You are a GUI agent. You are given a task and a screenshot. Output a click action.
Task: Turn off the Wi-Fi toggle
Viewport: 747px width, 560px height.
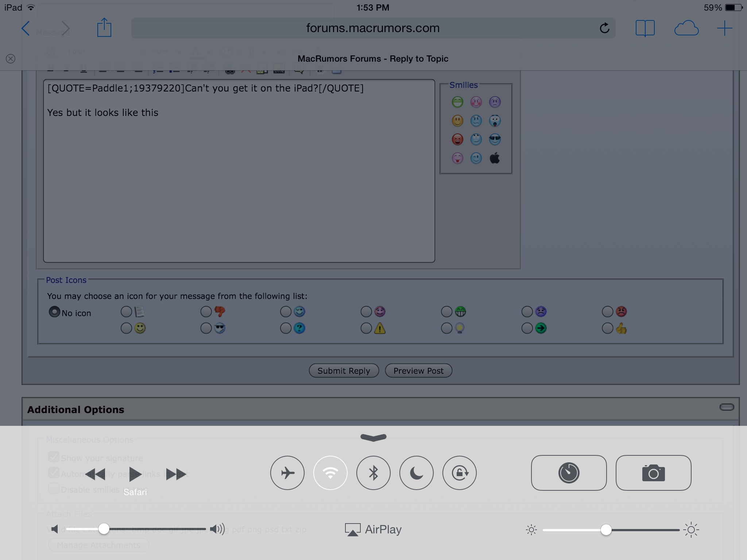pos(330,473)
